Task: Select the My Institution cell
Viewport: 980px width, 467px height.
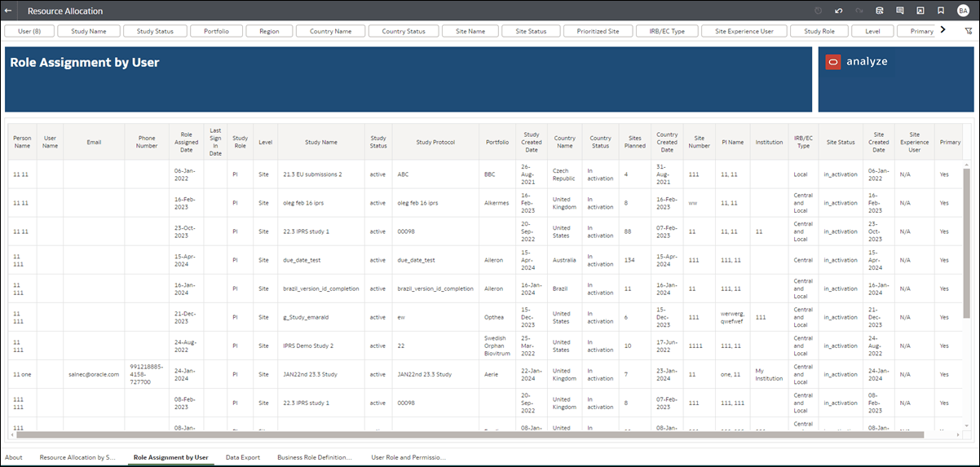Action: (x=769, y=374)
